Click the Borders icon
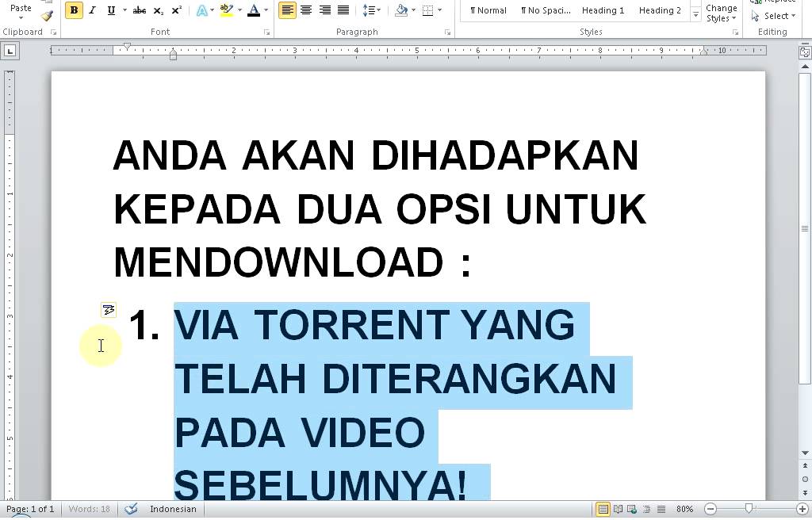Viewport: 812px width, 520px height. pos(427,10)
